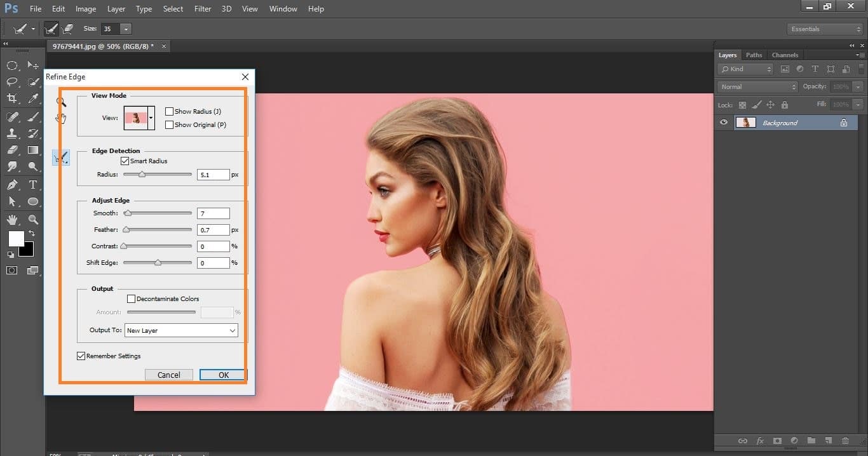Open the Filter menu

[x=202, y=8]
